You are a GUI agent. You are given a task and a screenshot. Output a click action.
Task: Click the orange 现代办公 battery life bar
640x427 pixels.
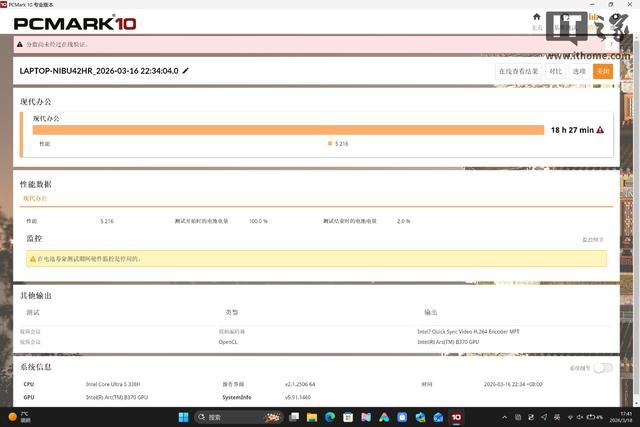288,130
